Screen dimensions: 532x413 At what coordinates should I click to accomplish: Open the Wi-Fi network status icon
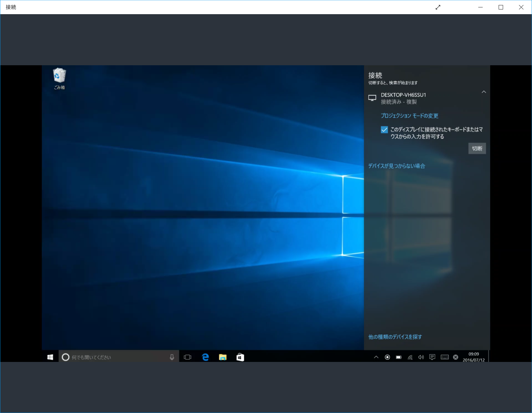pyautogui.click(x=410, y=357)
